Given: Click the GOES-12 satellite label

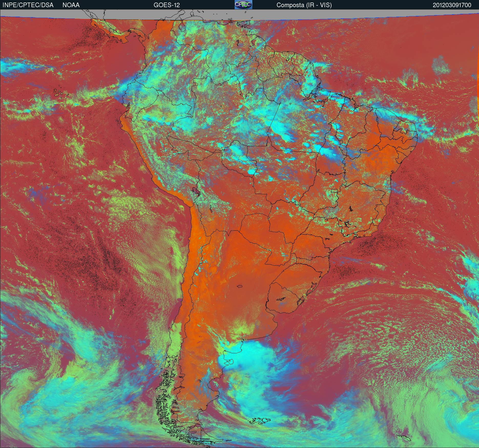Looking at the screenshot, I should click(166, 5).
